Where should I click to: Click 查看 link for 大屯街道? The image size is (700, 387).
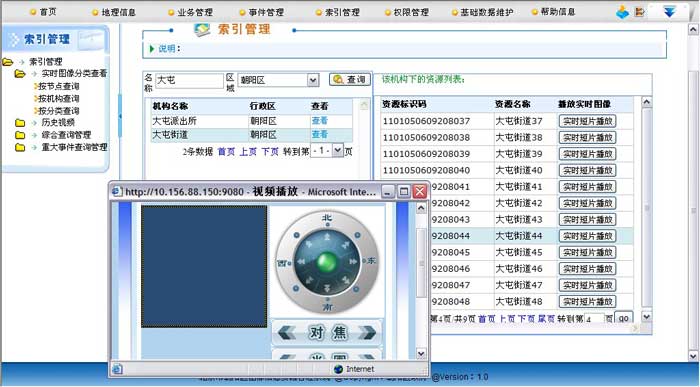click(x=320, y=134)
